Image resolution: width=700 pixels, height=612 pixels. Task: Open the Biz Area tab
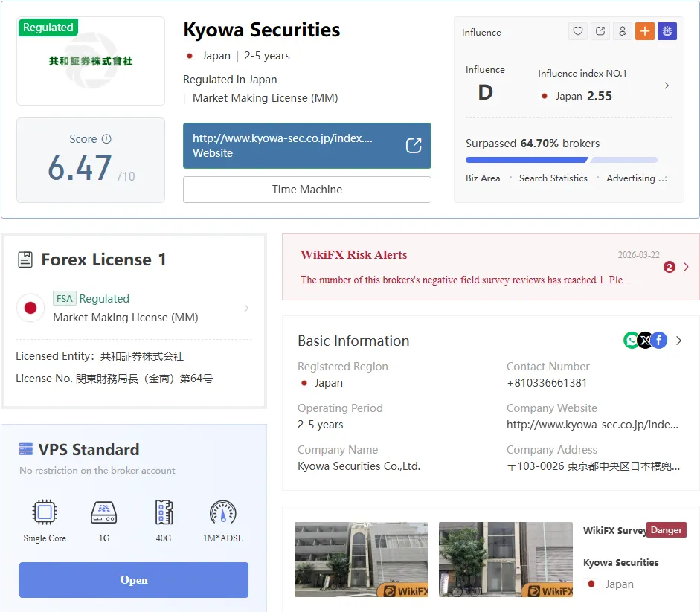483,178
